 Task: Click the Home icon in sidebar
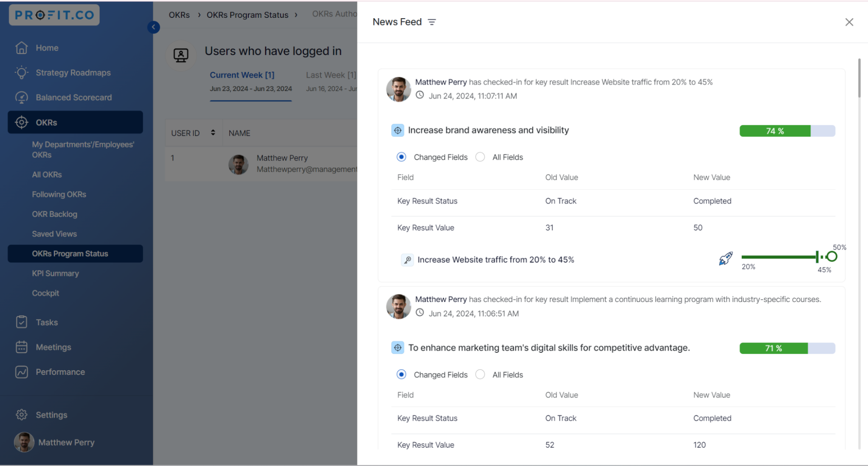pos(21,48)
